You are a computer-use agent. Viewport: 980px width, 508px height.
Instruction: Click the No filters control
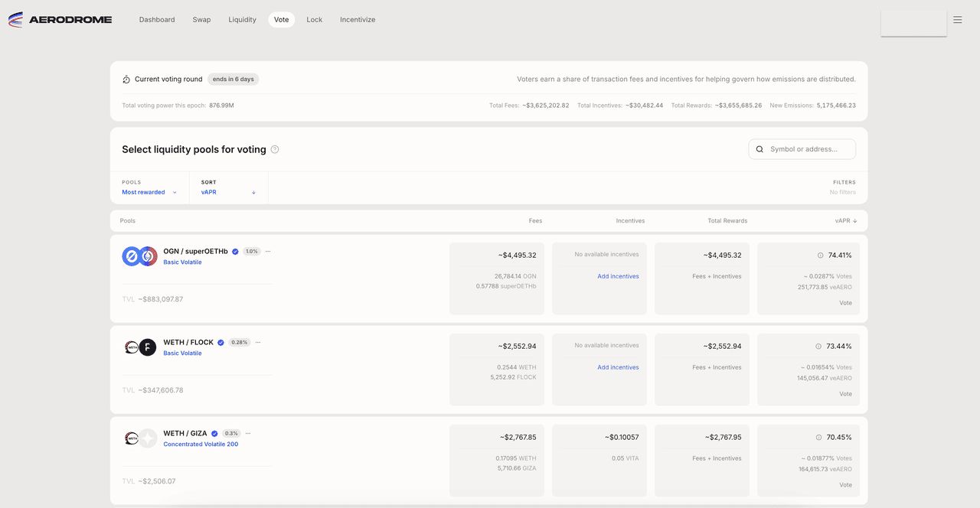tap(843, 193)
